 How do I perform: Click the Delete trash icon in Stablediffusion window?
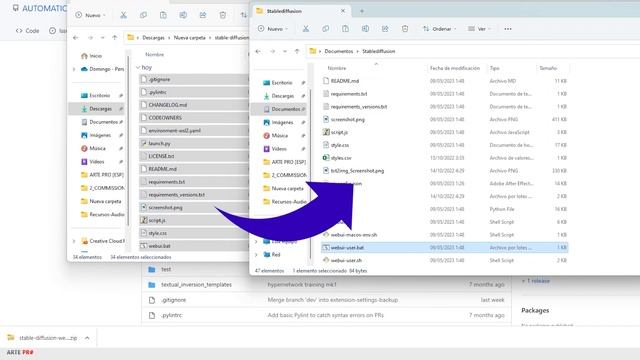tap(405, 29)
